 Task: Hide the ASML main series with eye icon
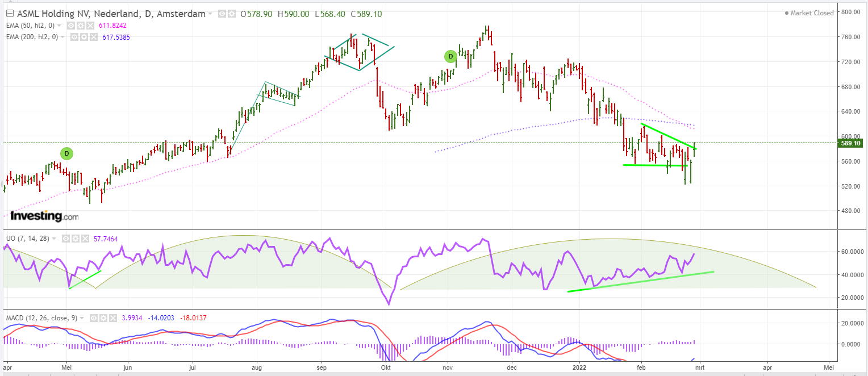click(x=222, y=14)
